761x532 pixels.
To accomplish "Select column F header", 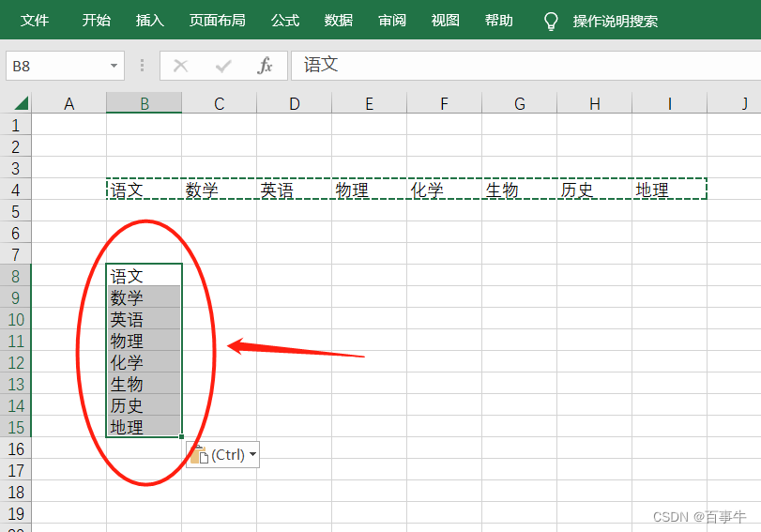I will [444, 103].
